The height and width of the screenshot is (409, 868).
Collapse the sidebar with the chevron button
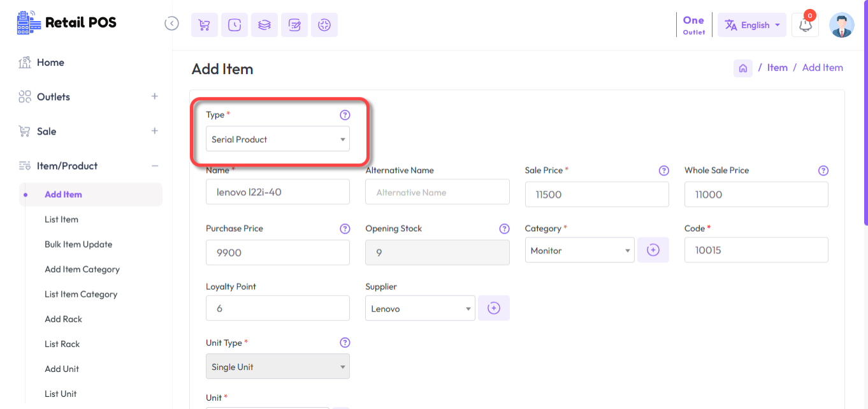[171, 22]
